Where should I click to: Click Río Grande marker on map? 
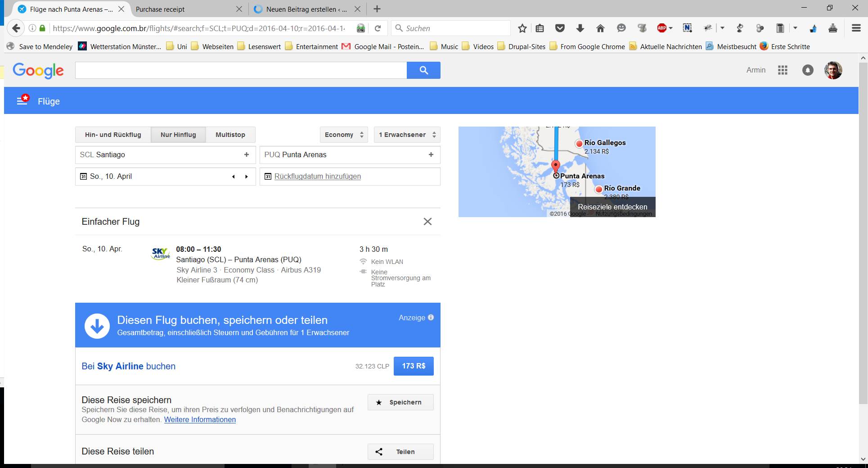click(x=598, y=190)
